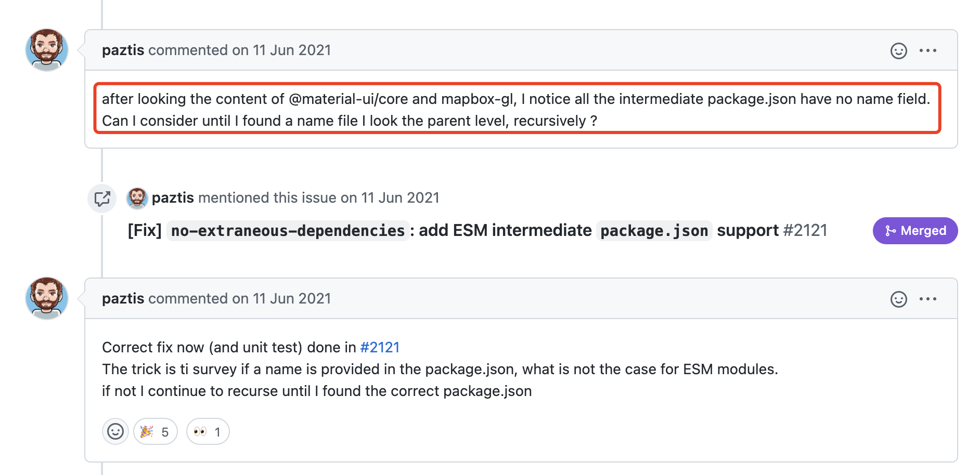
Task: Open the first comment's three-dot options menu
Action: click(x=927, y=50)
